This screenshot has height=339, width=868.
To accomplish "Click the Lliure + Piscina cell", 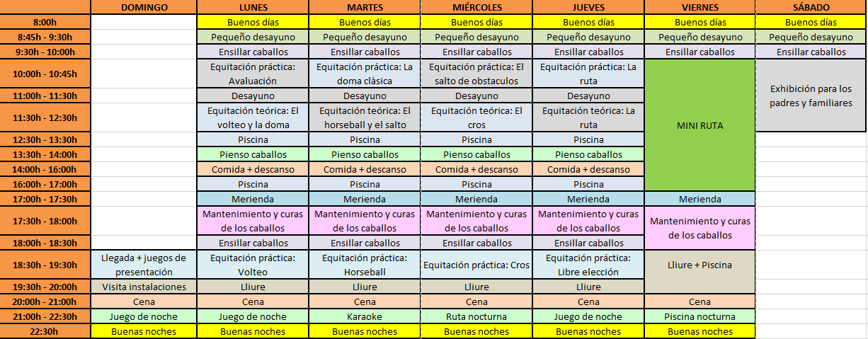I will [699, 265].
